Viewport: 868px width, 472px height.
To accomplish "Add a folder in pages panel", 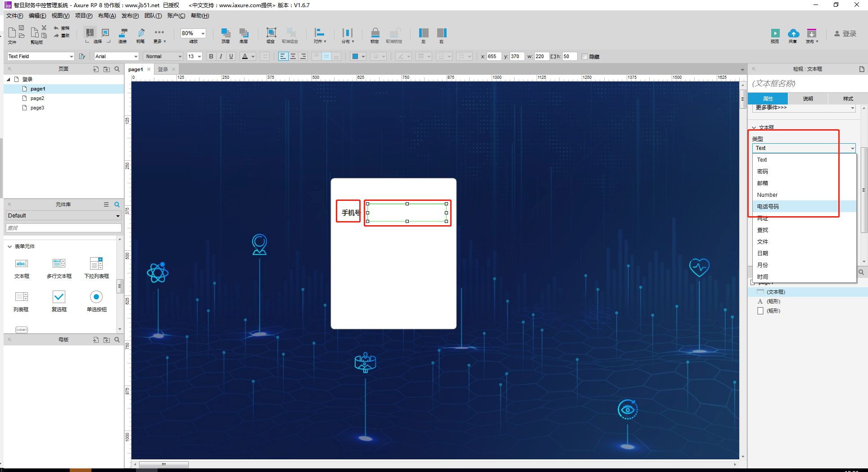I will pos(106,69).
